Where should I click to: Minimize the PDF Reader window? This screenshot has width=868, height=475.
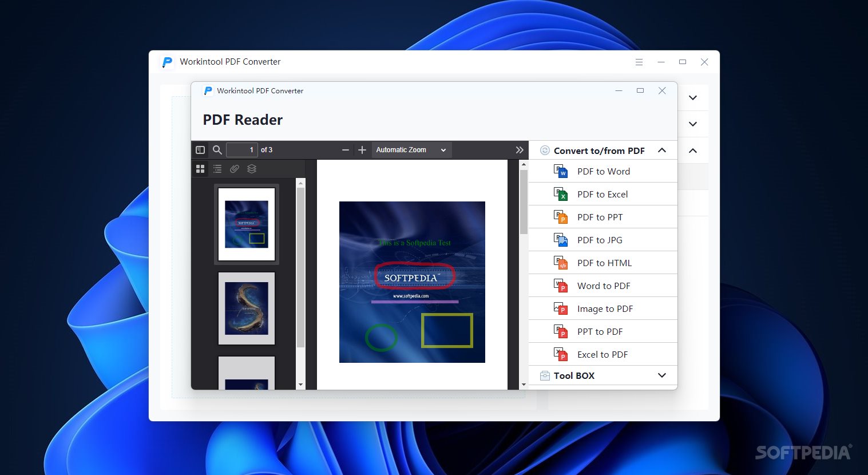[x=619, y=90]
